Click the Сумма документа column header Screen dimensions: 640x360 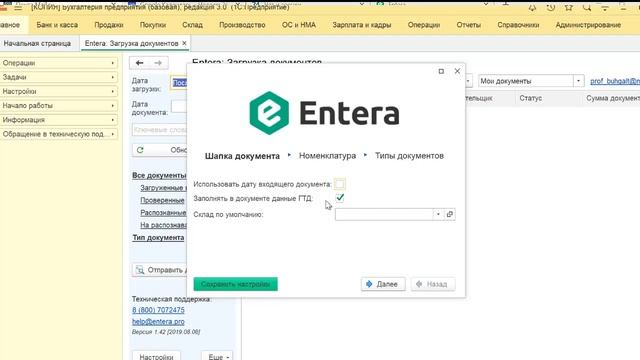tap(613, 98)
